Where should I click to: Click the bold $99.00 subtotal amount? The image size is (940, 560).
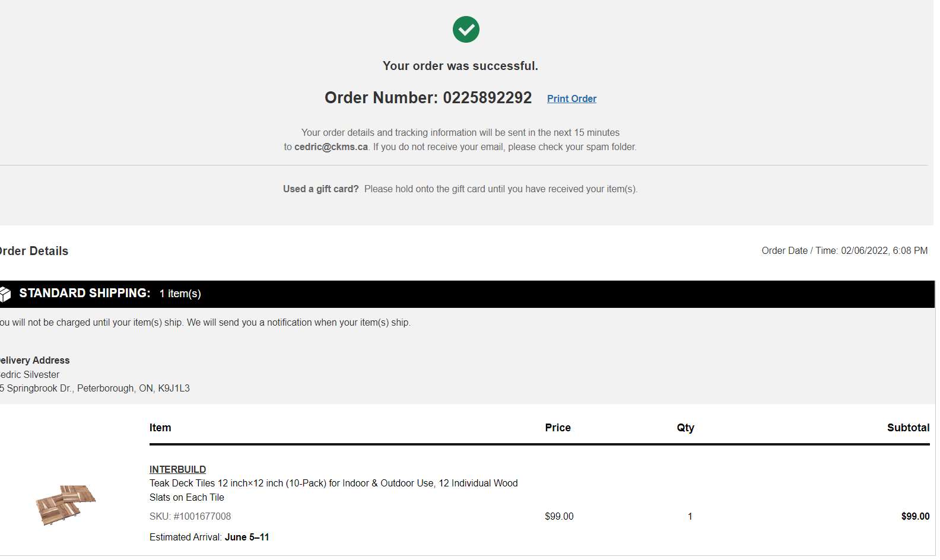(x=914, y=516)
